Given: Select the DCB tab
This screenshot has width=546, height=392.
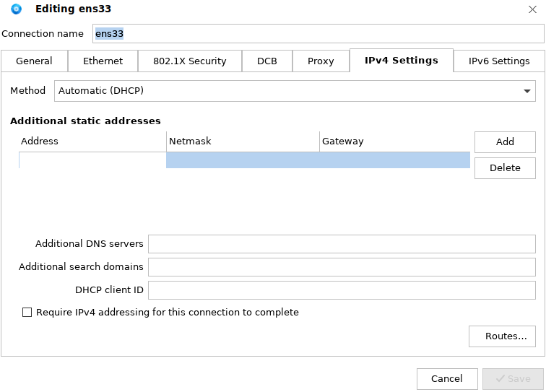Looking at the screenshot, I should (x=266, y=61).
